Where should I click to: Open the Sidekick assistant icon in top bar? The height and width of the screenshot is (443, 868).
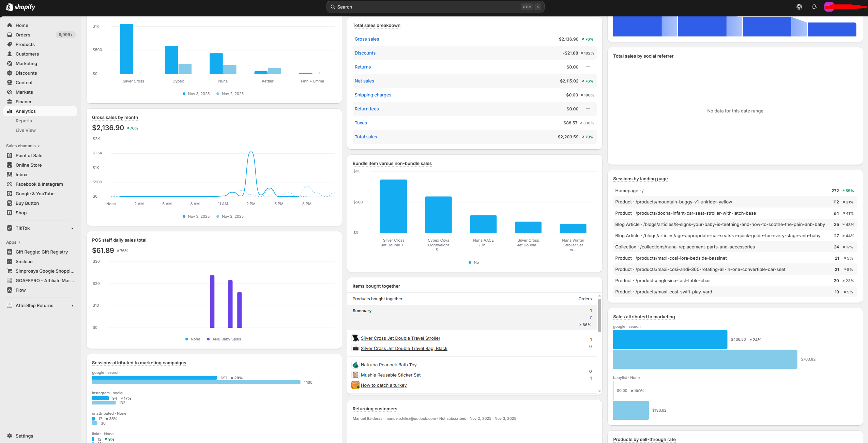(x=799, y=7)
